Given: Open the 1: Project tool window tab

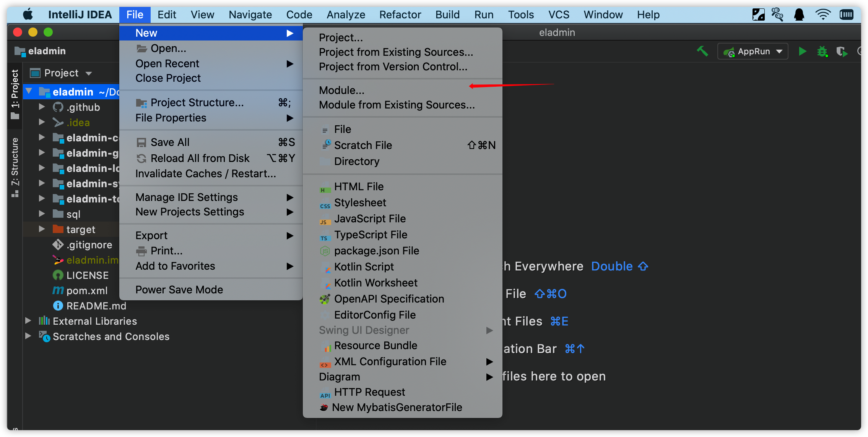Looking at the screenshot, I should pyautogui.click(x=15, y=95).
